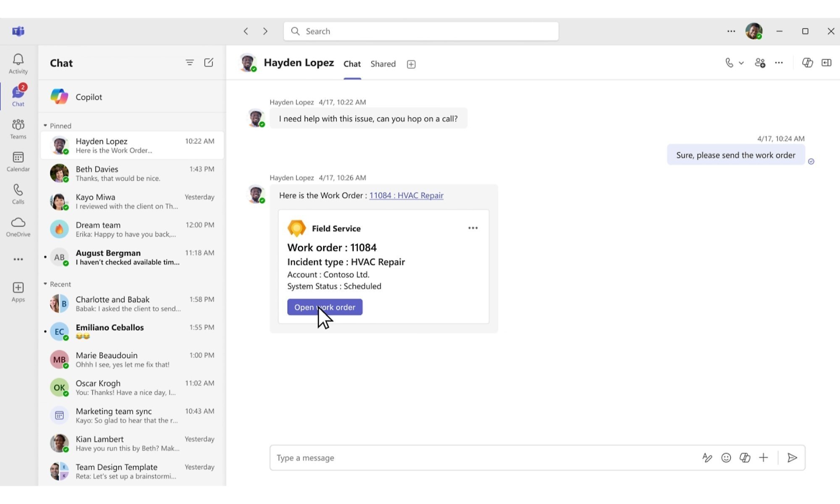Open OneDrive cloud icon
840x504 pixels.
(18, 227)
